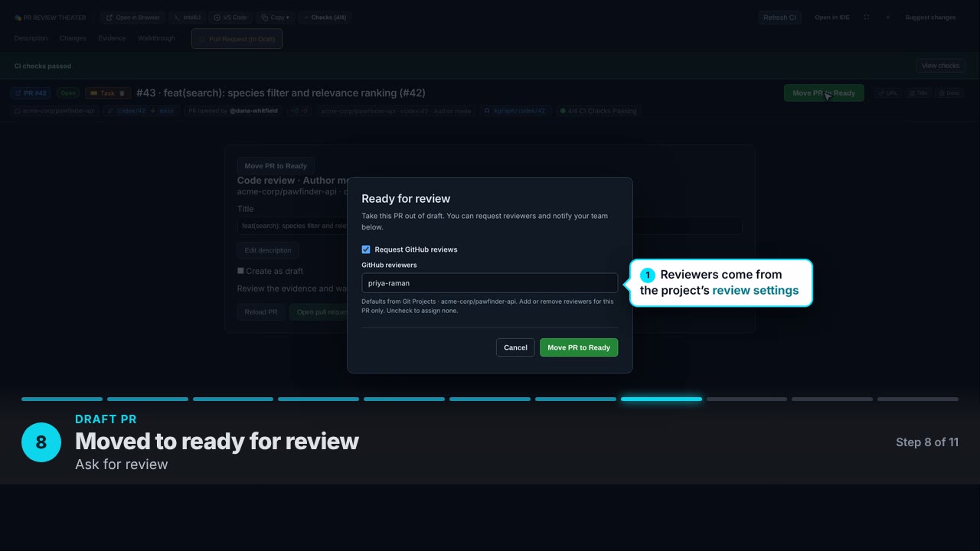Viewport: 980px width, 551px height.
Task: Toggle Create as draft checkbox behind dialog
Action: pyautogui.click(x=240, y=271)
